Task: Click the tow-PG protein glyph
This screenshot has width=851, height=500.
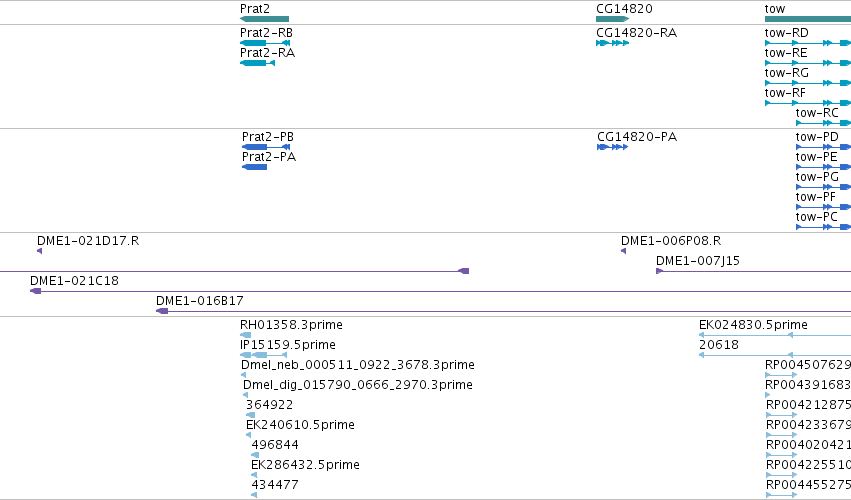Action: coord(823,187)
